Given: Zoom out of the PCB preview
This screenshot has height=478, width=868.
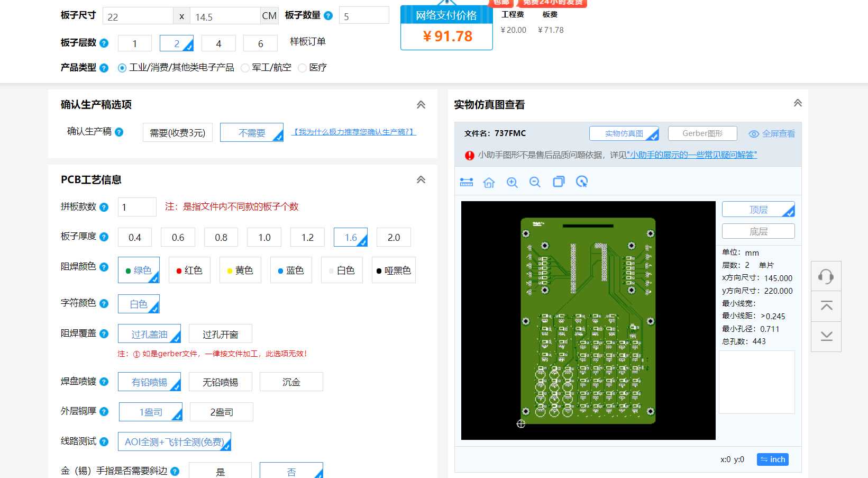Looking at the screenshot, I should click(x=535, y=182).
